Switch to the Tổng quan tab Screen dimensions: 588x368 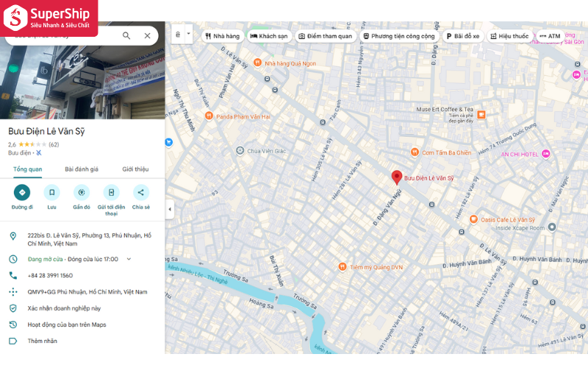pyautogui.click(x=28, y=169)
